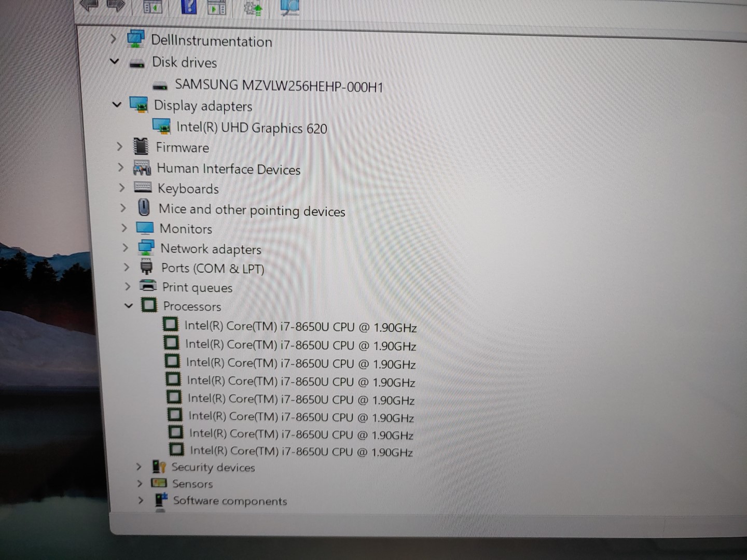This screenshot has height=560, width=747.
Task: Expand the Firmware node
Action: tap(119, 147)
